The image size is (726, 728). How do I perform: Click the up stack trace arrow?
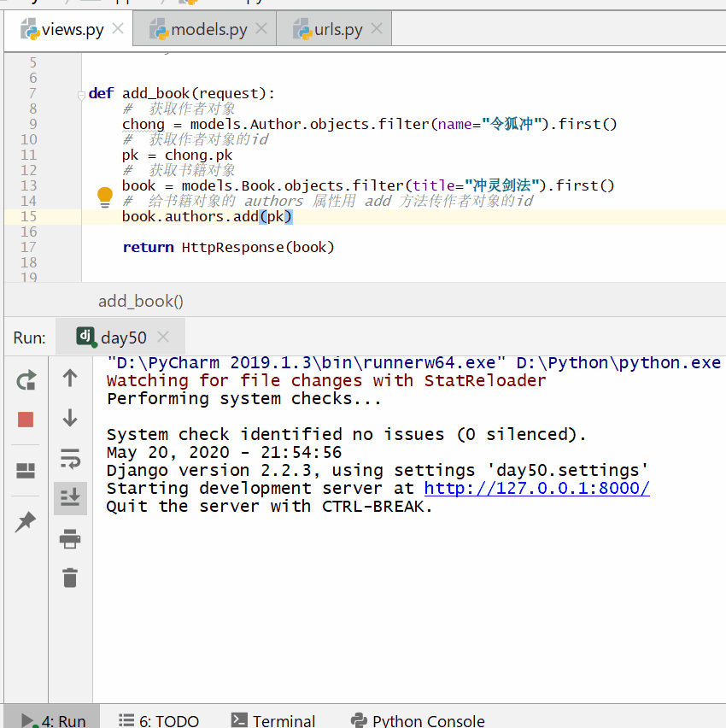click(x=70, y=378)
